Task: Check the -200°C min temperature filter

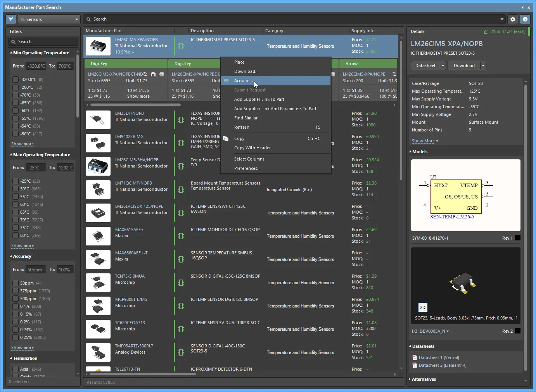Action: 16,87
